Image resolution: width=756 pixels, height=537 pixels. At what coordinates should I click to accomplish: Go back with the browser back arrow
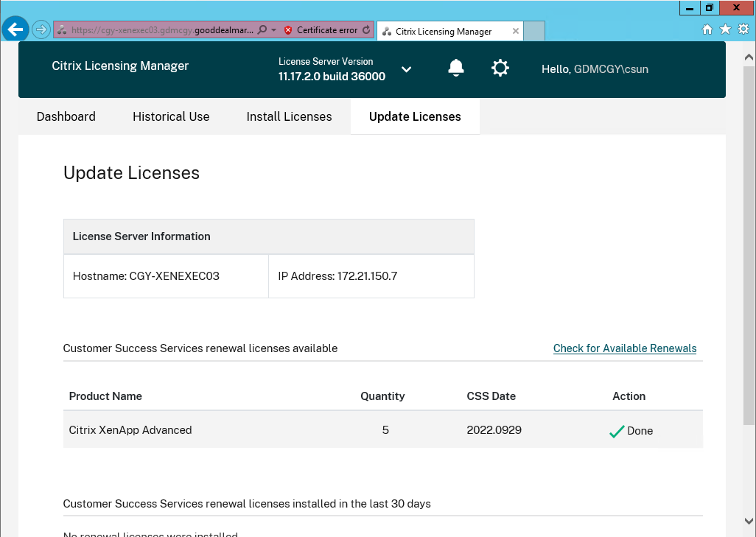pyautogui.click(x=15, y=30)
